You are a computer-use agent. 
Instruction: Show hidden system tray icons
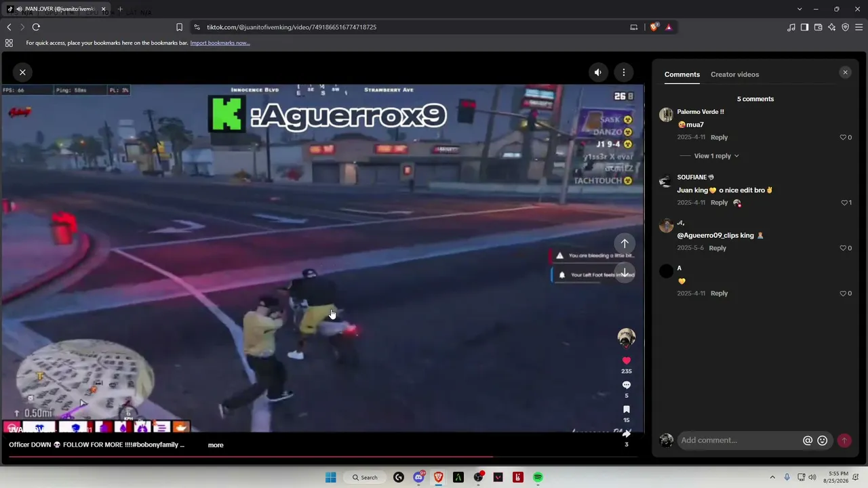pyautogui.click(x=772, y=477)
